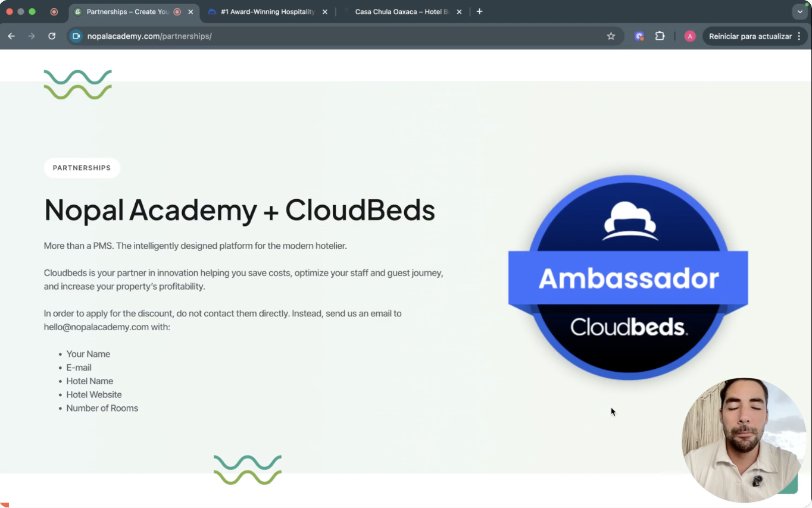812x508 pixels.
Task: Close the "Casa Chula Oaxaca" tab
Action: (x=459, y=12)
